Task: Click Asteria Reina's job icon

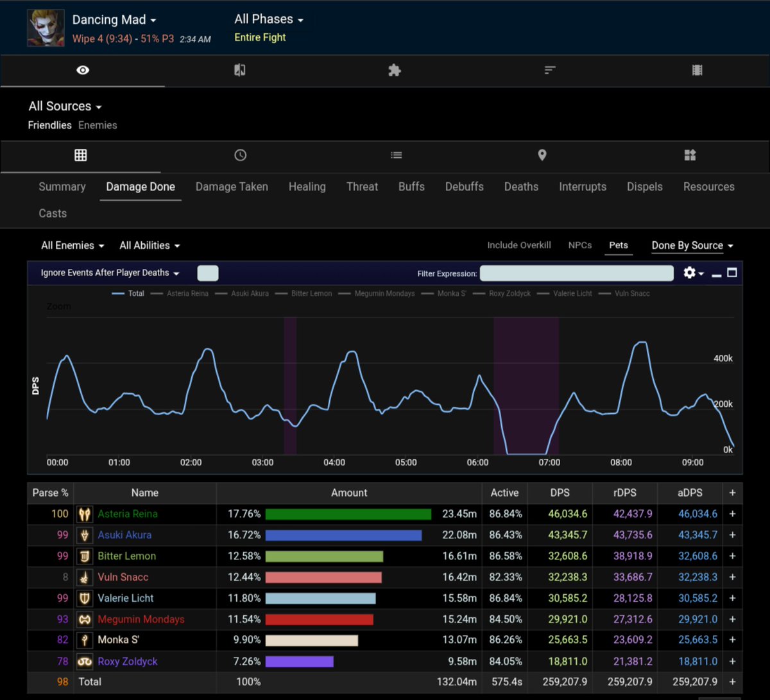Action: [84, 514]
